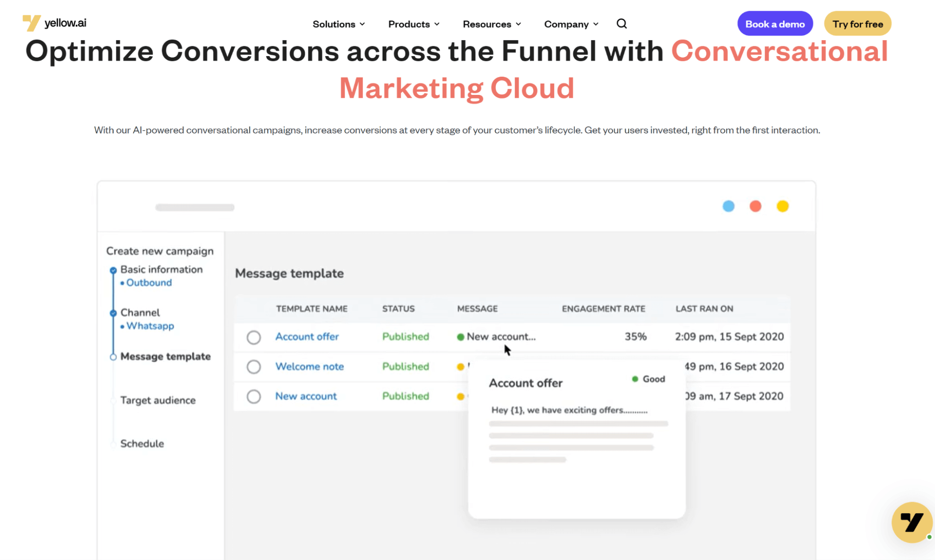Viewport: 935px width, 560px height.
Task: Click the Book a demo button
Action: (x=775, y=24)
